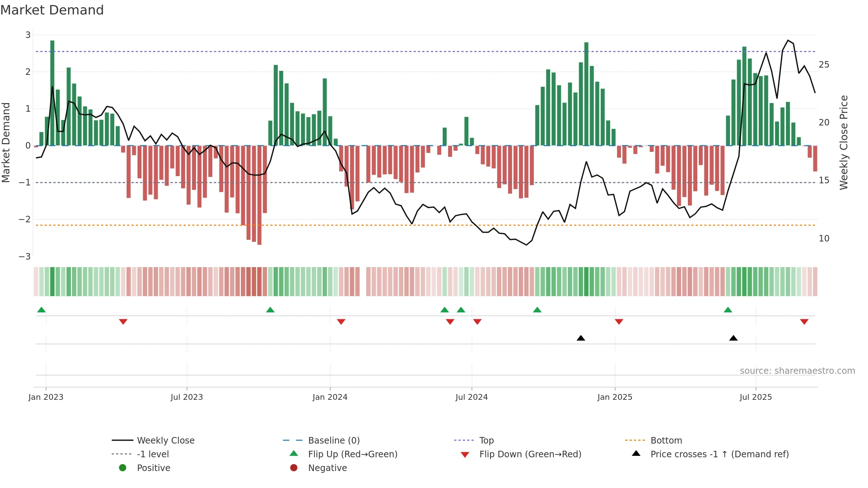Click the red flip-down triangle near April 2023
The image size is (868, 488).
pyautogui.click(x=123, y=322)
